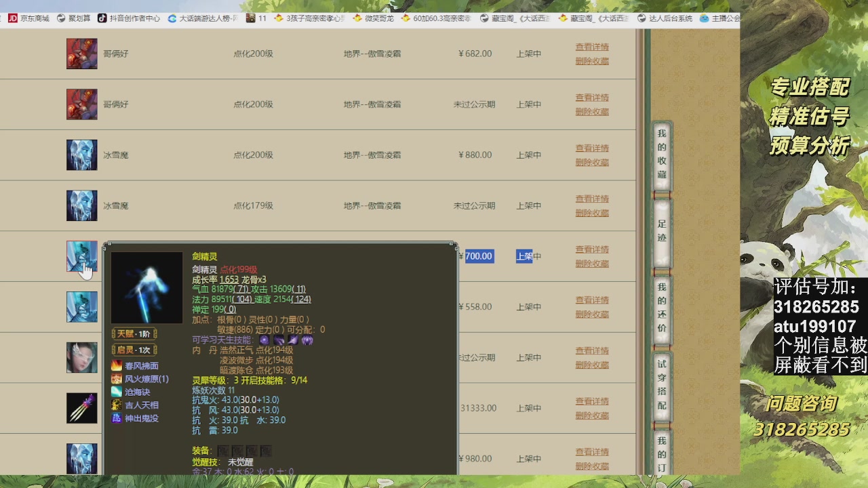The height and width of the screenshot is (488, 868).
Task: Click the 风火燎原 skill icon
Action: pyautogui.click(x=117, y=379)
